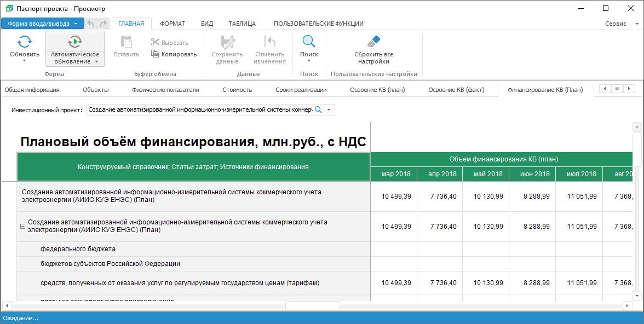Click the Поиск magnifier icon
Image resolution: width=644 pixels, height=324 pixels.
(x=309, y=42)
